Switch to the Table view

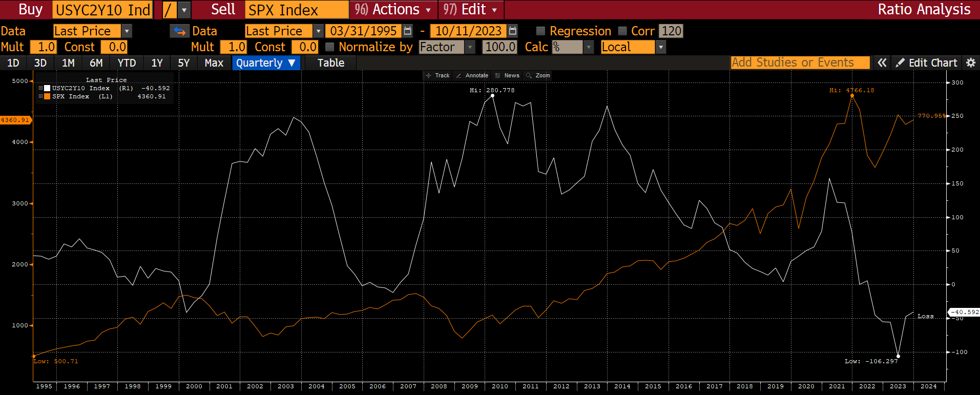point(331,63)
